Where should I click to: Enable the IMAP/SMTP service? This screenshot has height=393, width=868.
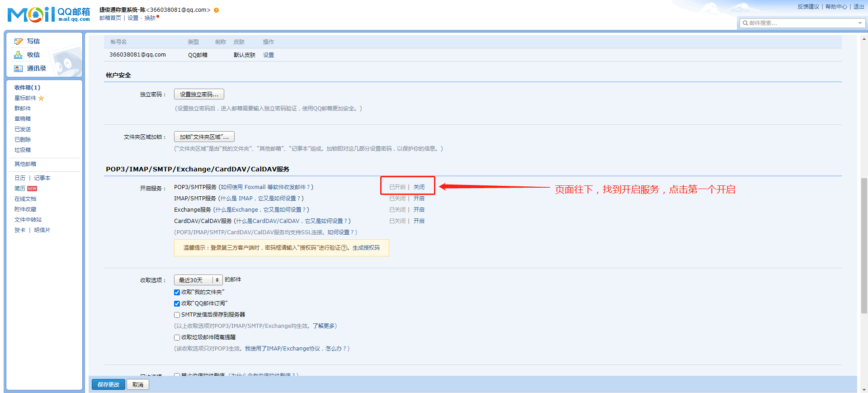419,199
